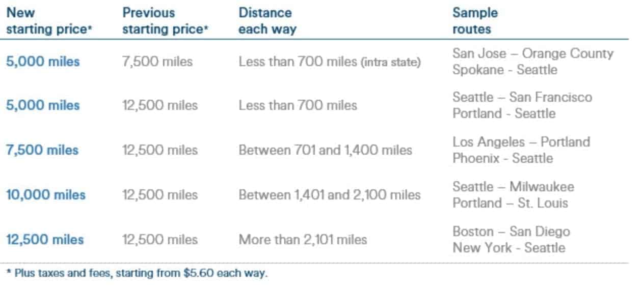Image resolution: width=644 pixels, height=288 pixels.
Task: Click the Seattle – San Francisco route
Action: point(522,97)
